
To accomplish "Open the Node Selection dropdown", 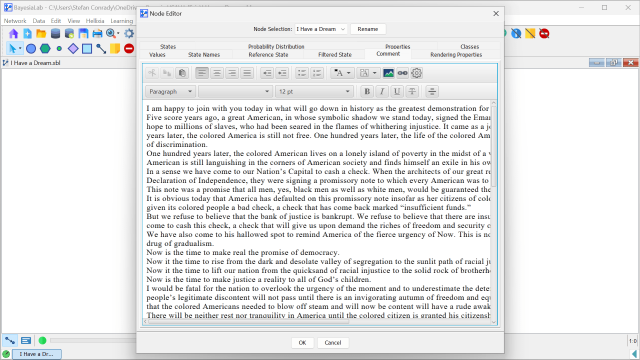I will pos(321,29).
